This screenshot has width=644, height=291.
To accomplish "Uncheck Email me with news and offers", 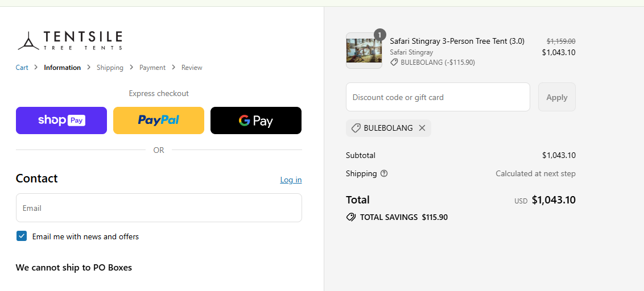I will tap(22, 236).
